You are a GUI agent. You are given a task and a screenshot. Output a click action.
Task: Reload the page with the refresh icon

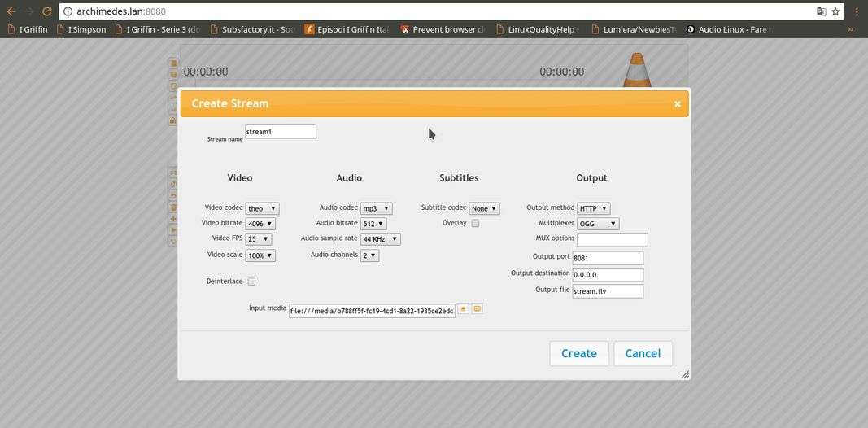click(48, 11)
